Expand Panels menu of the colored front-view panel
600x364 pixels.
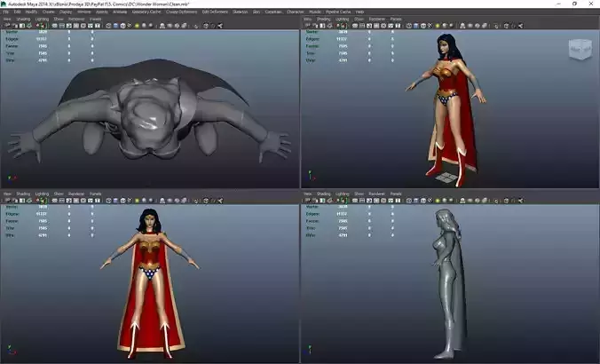(95, 194)
